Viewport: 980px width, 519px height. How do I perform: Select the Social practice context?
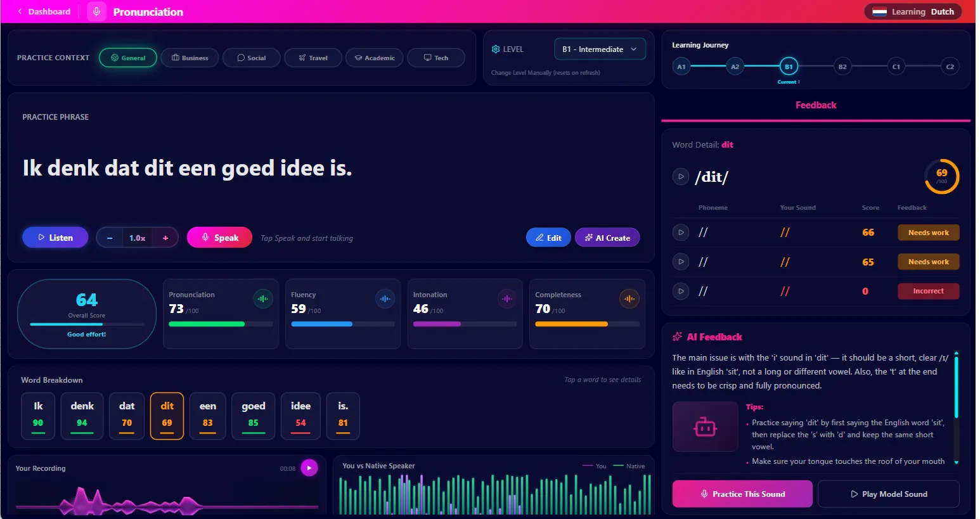[x=251, y=58]
